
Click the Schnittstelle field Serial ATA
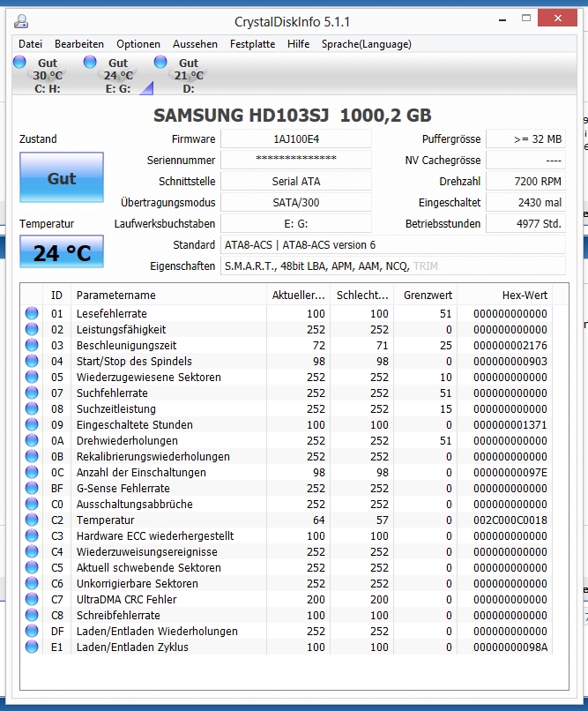(x=296, y=181)
